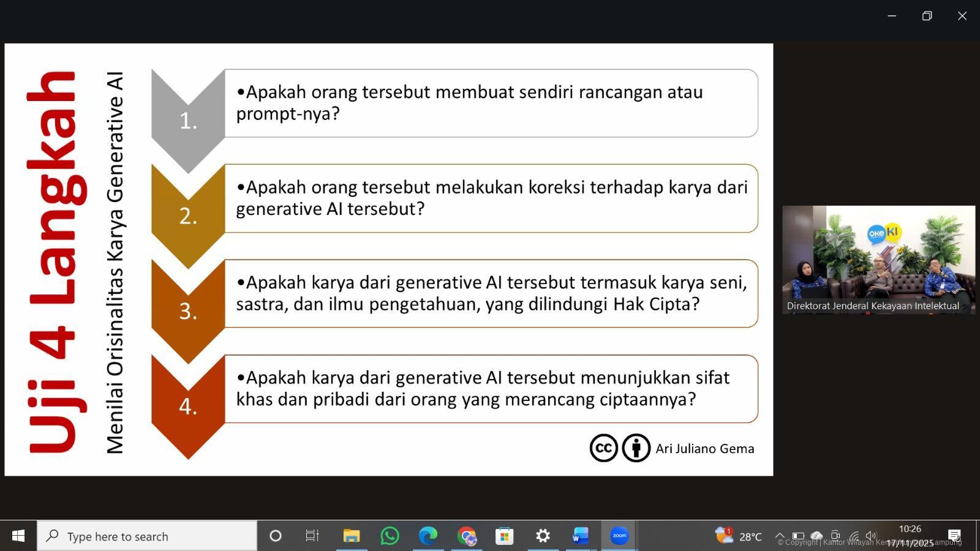Click the OneDrive cloud tray icon
980x551 pixels.
[816, 536]
